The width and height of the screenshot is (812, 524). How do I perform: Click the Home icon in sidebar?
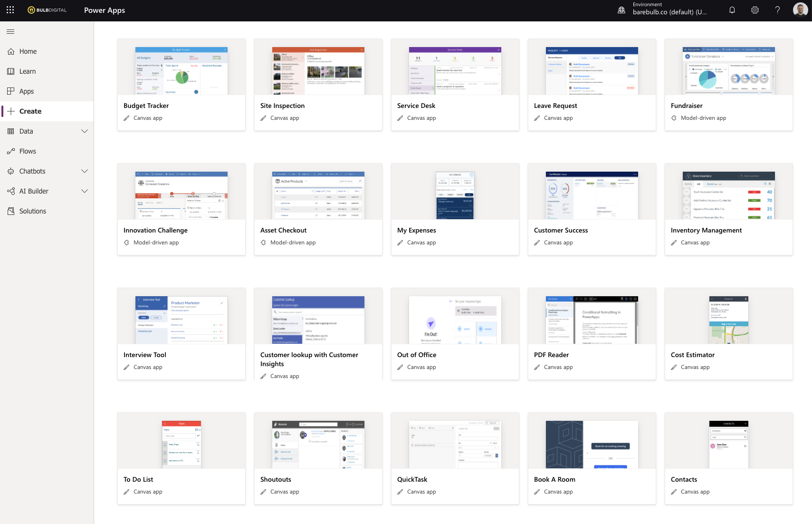click(11, 51)
